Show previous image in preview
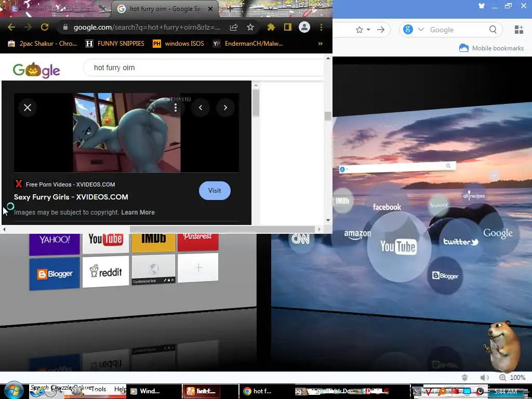The image size is (532, 399). (x=201, y=108)
